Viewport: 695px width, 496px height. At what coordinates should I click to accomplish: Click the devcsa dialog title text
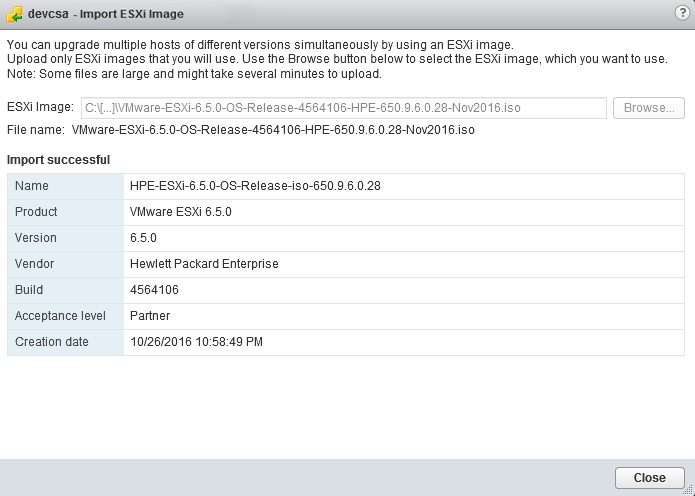[x=48, y=14]
